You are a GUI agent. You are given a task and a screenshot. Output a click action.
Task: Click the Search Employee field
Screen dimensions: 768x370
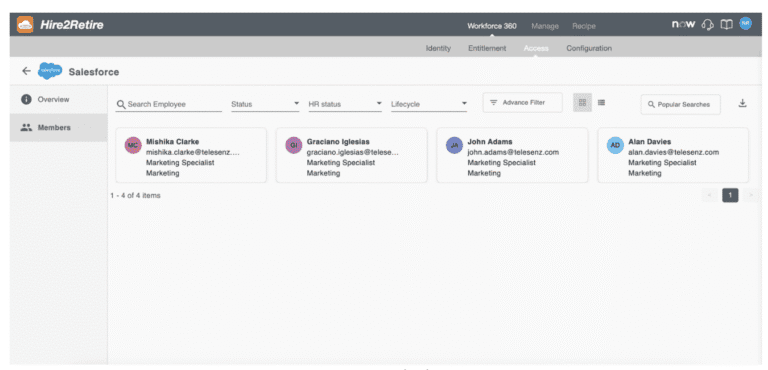169,104
